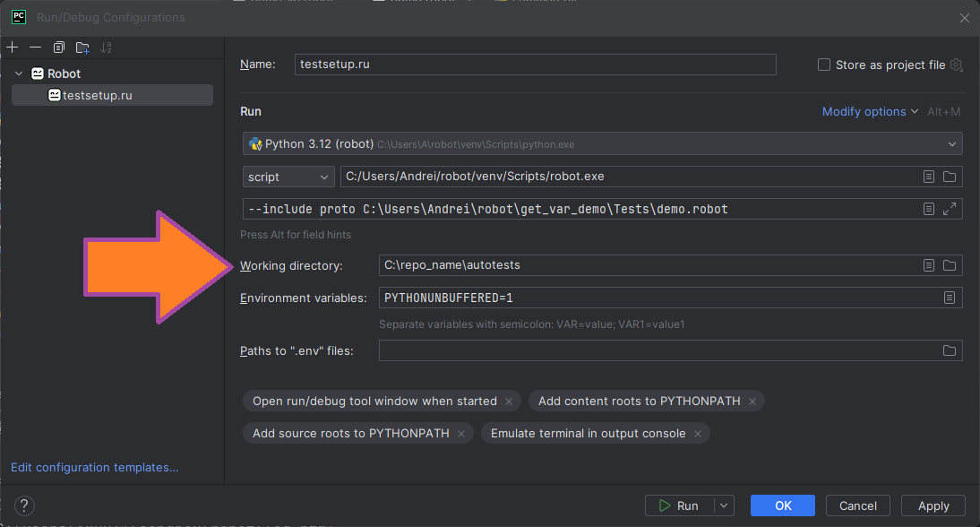Viewport: 980px width, 527px height.
Task: Switch the script/module dropdown
Action: [288, 177]
